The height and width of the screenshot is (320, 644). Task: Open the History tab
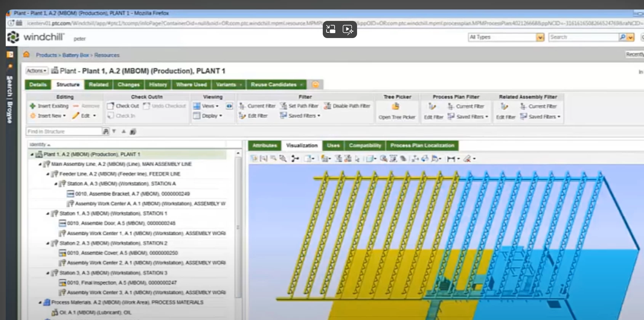coord(158,84)
